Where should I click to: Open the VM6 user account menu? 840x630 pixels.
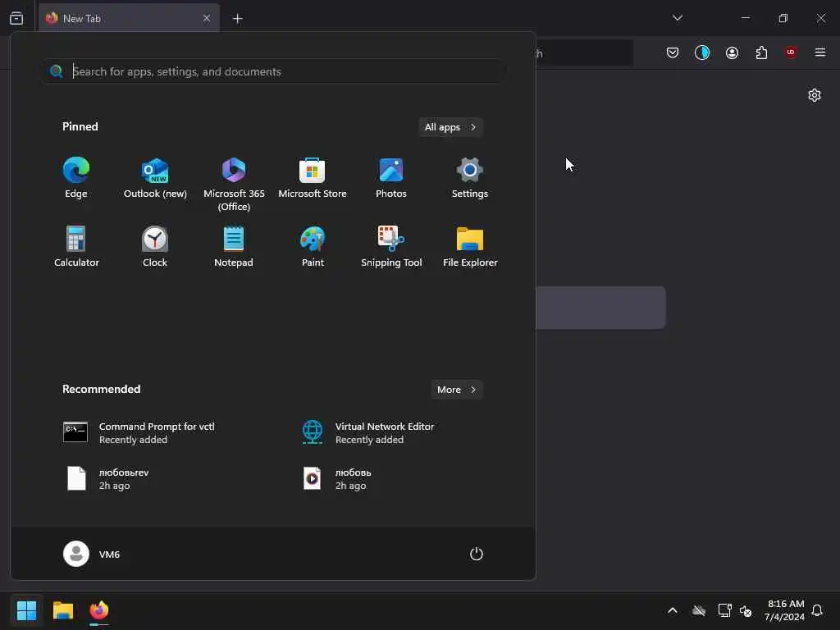[x=92, y=554]
